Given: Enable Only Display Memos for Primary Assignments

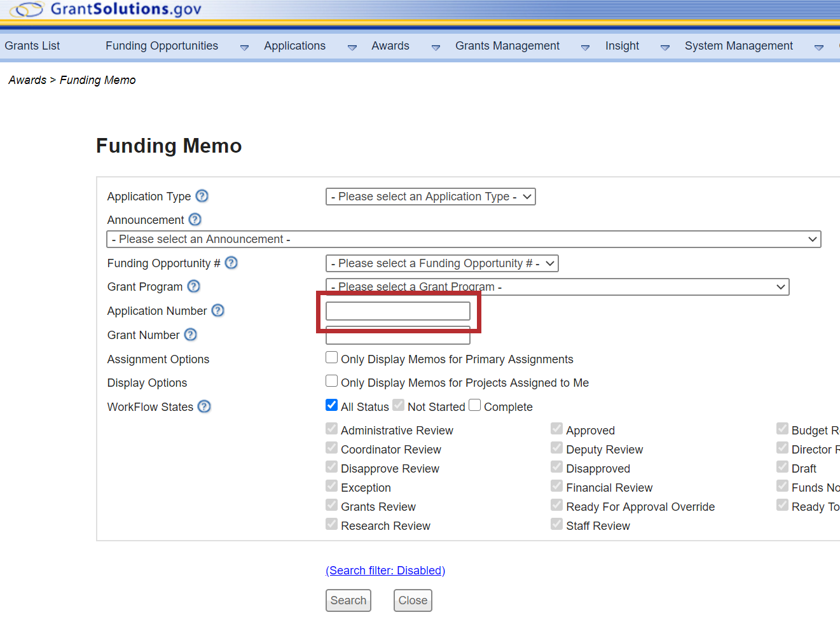Looking at the screenshot, I should pos(331,357).
